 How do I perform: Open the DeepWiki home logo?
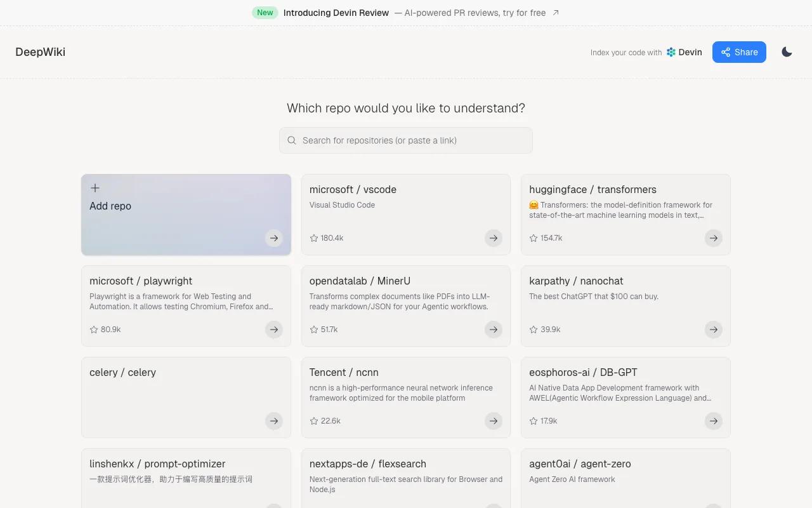coord(41,52)
